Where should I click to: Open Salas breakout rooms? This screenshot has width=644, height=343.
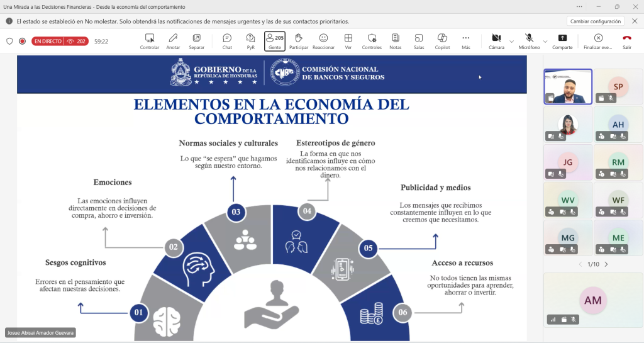tap(418, 42)
